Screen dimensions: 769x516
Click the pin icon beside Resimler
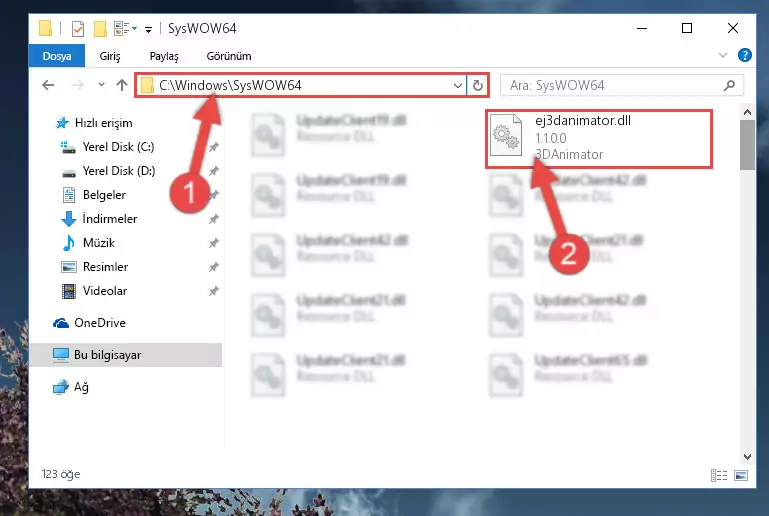coord(214,267)
